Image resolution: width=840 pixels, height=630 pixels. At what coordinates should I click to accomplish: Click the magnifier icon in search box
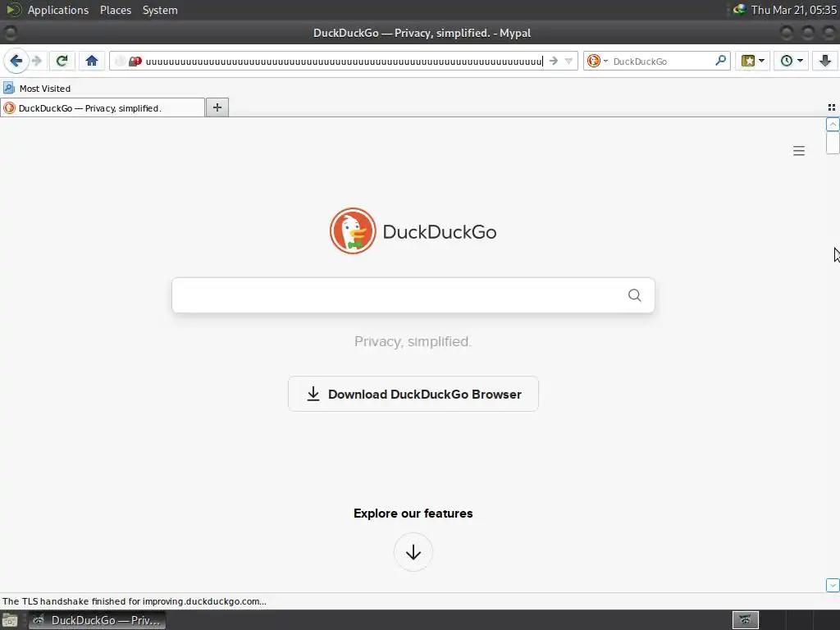coord(635,295)
